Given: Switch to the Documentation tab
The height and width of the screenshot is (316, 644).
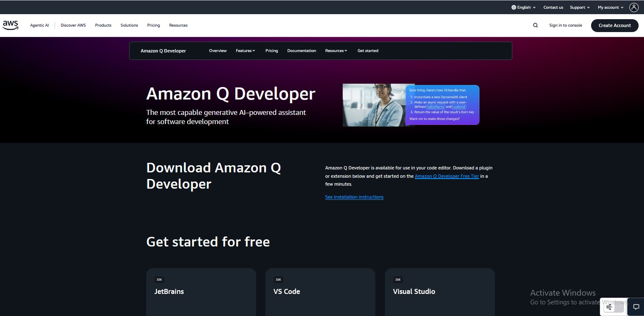Looking at the screenshot, I should 302,50.
